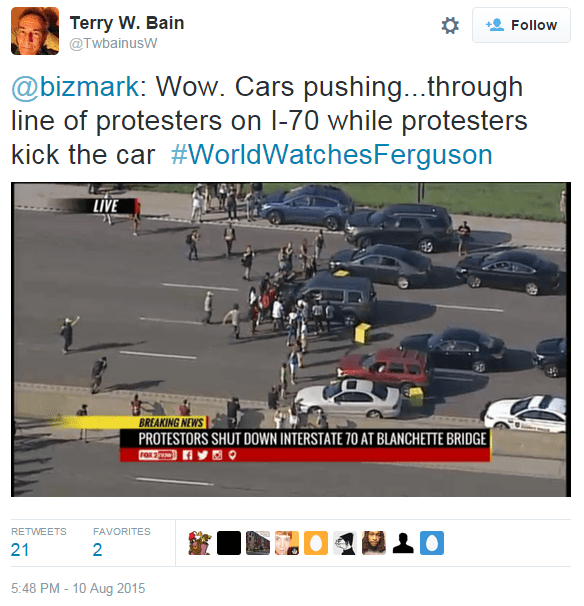Open the solid black square avatar

tap(229, 543)
